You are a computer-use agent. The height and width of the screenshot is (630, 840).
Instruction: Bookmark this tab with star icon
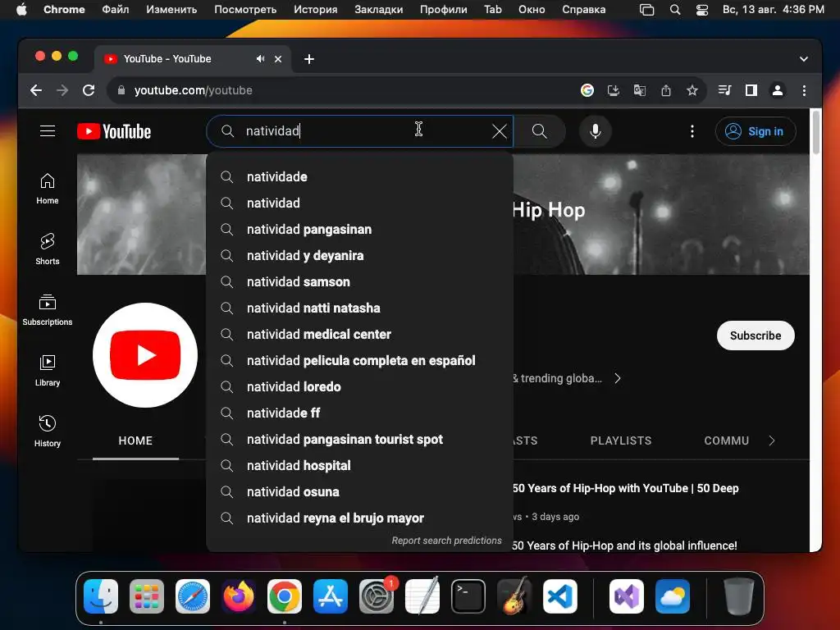[x=692, y=90]
